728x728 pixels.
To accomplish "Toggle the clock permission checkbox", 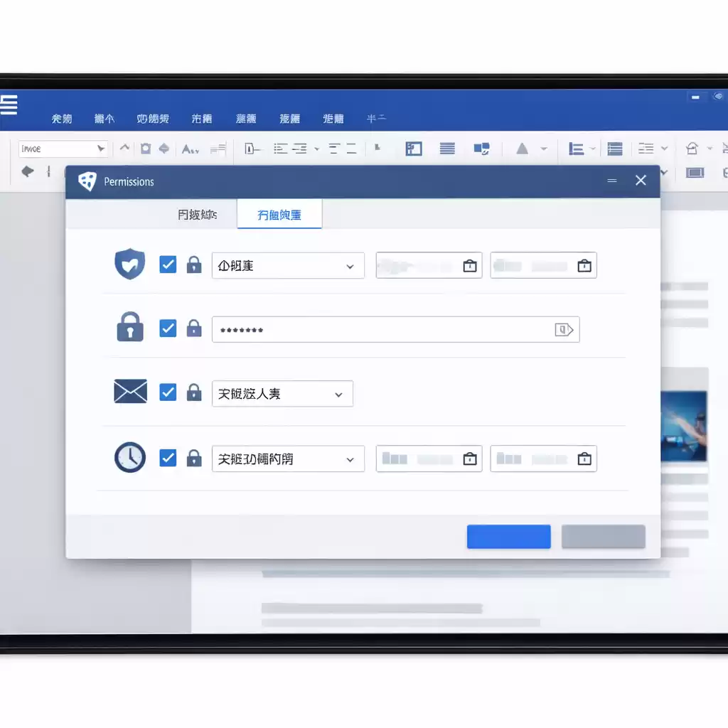I will coord(168,458).
